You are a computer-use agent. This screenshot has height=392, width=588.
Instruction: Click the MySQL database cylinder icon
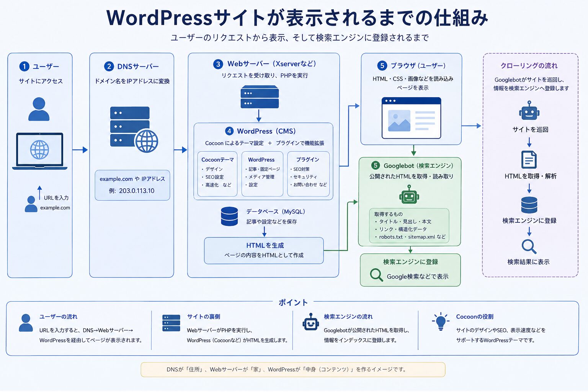pos(229,216)
